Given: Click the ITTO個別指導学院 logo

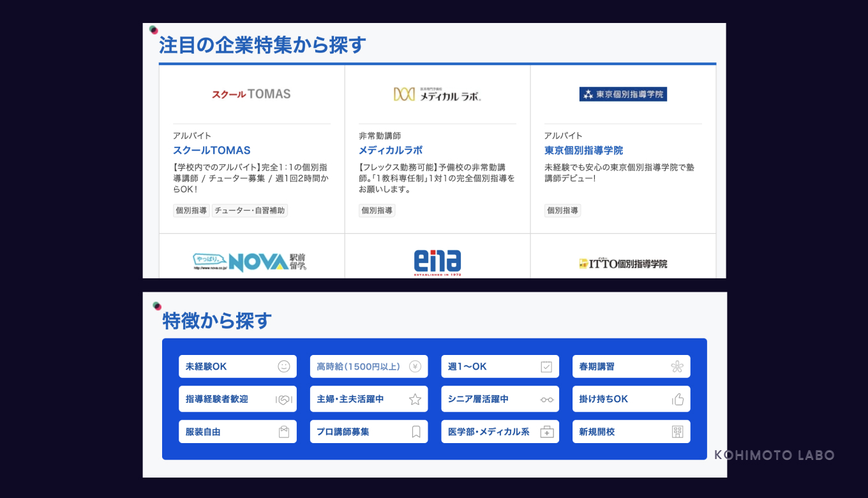Looking at the screenshot, I should tap(622, 262).
